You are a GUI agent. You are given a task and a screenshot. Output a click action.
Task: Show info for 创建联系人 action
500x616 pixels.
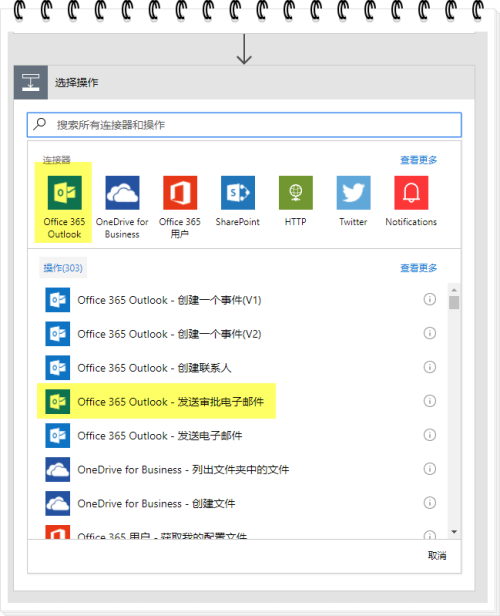pos(430,367)
